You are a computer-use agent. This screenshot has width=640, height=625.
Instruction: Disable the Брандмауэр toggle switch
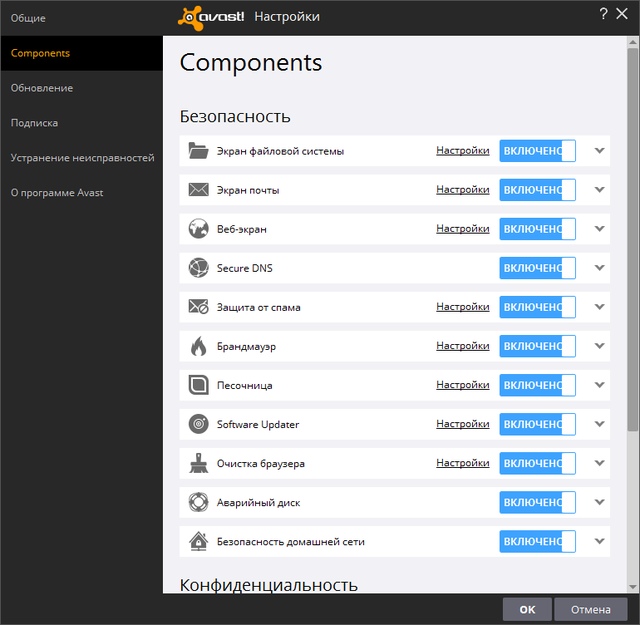point(537,346)
